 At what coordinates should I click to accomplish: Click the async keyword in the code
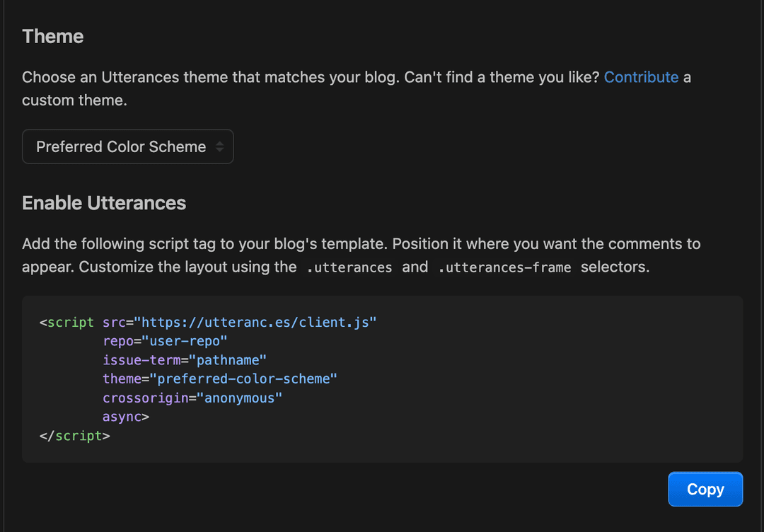click(x=122, y=417)
